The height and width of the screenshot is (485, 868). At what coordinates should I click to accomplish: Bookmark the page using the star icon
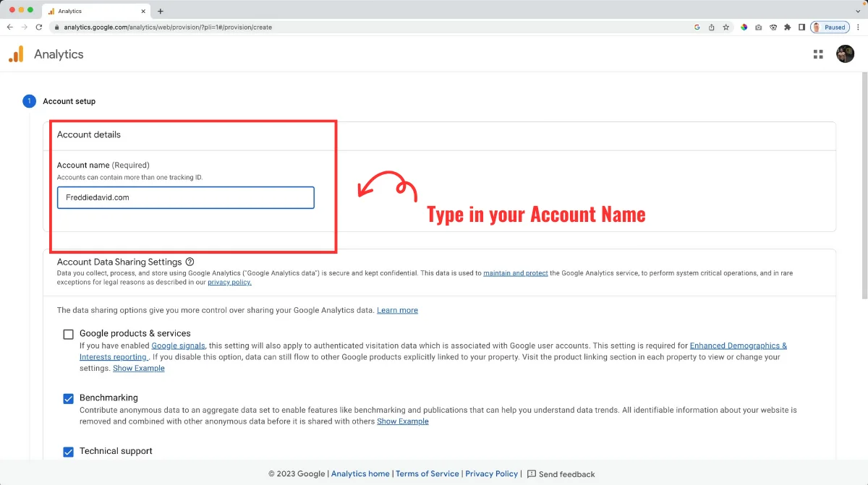(726, 27)
